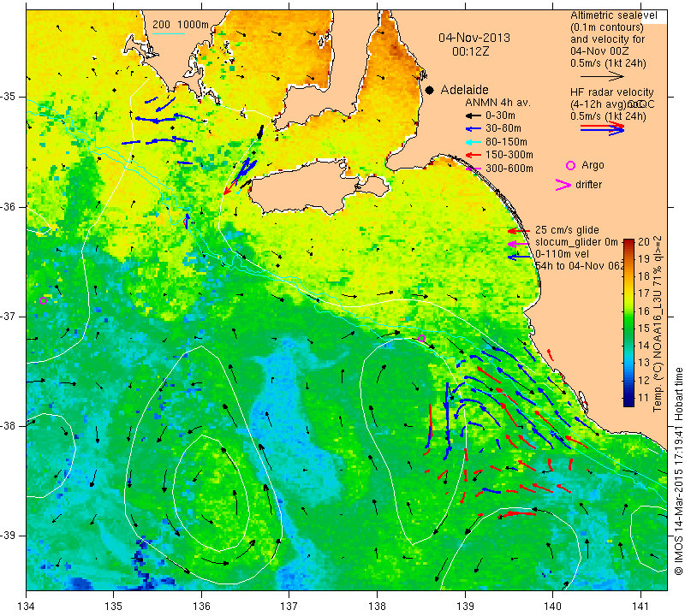This screenshot has width=685, height=616.
Task: Click the 150-300m legend label
Action: click(x=509, y=155)
